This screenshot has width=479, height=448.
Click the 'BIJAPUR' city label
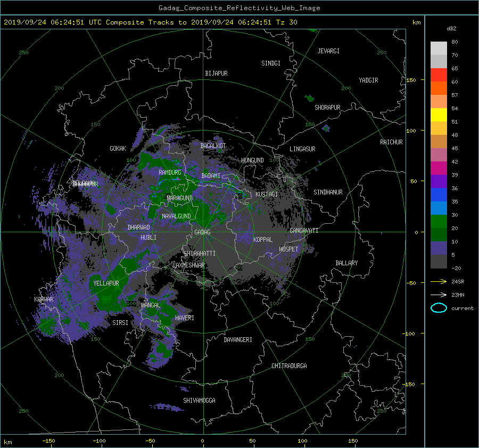point(216,74)
